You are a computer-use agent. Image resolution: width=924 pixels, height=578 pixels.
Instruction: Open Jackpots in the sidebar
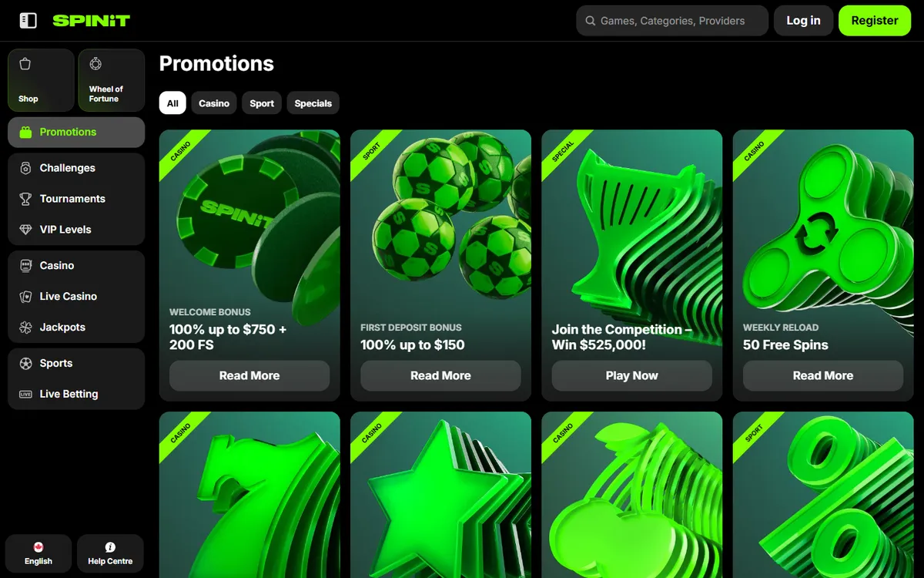click(x=76, y=327)
